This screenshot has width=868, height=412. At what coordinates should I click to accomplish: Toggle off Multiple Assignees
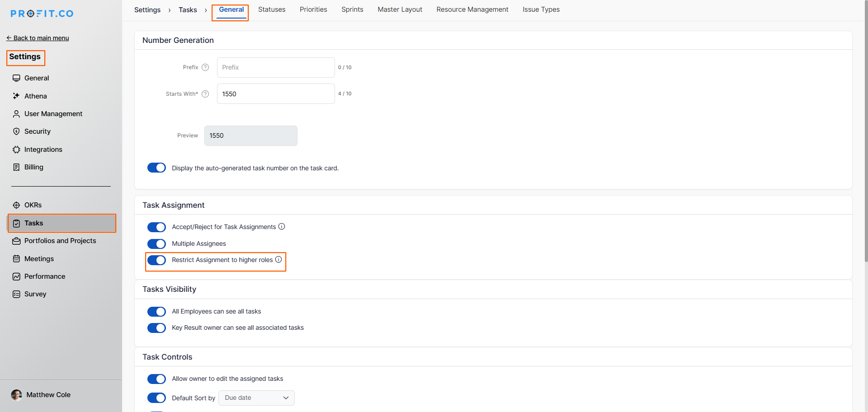(156, 244)
